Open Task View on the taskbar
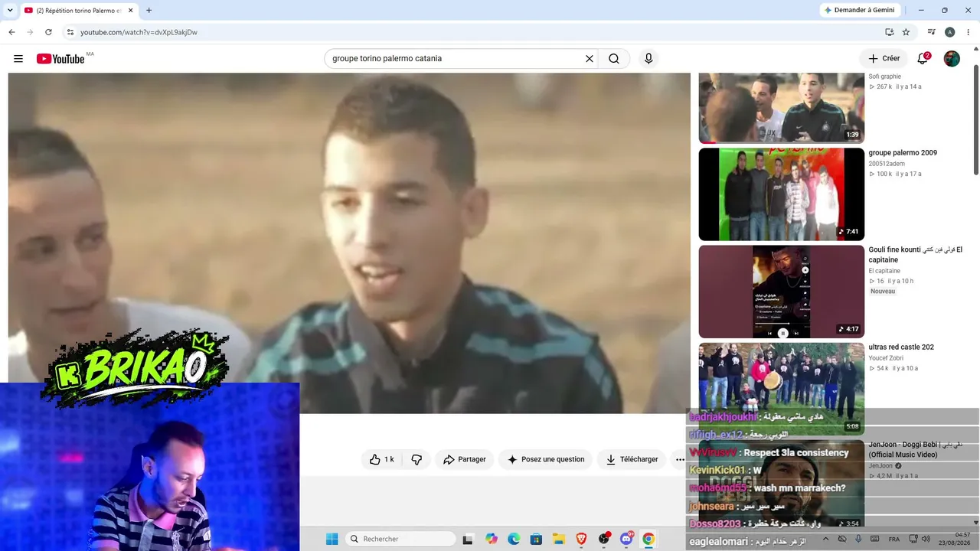Image resolution: width=980 pixels, height=551 pixels. pyautogui.click(x=468, y=539)
